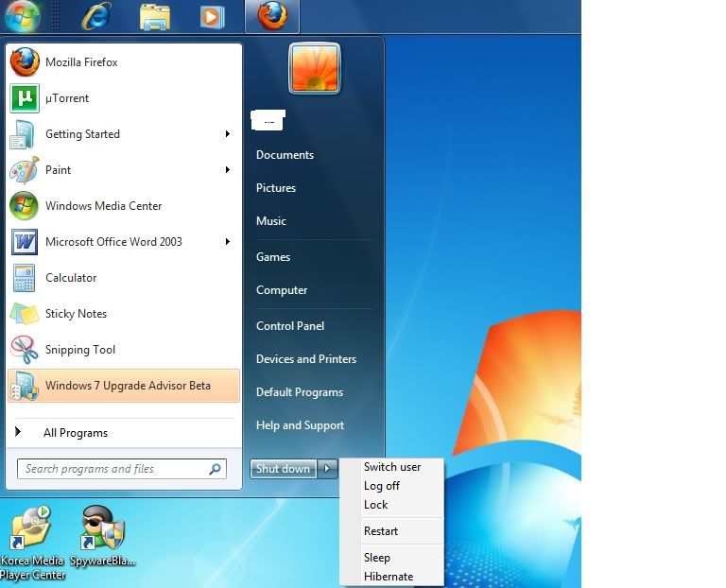
Task: Open Windows Media Player from taskbar
Action: tap(213, 16)
